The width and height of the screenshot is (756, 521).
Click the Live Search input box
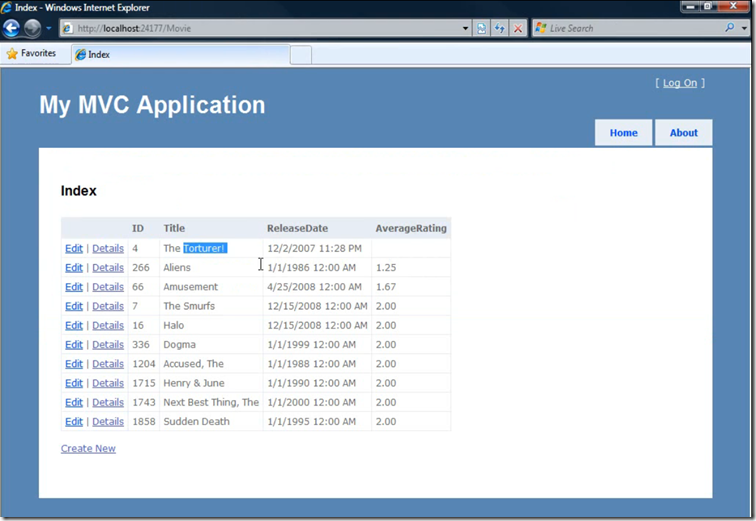coord(634,28)
